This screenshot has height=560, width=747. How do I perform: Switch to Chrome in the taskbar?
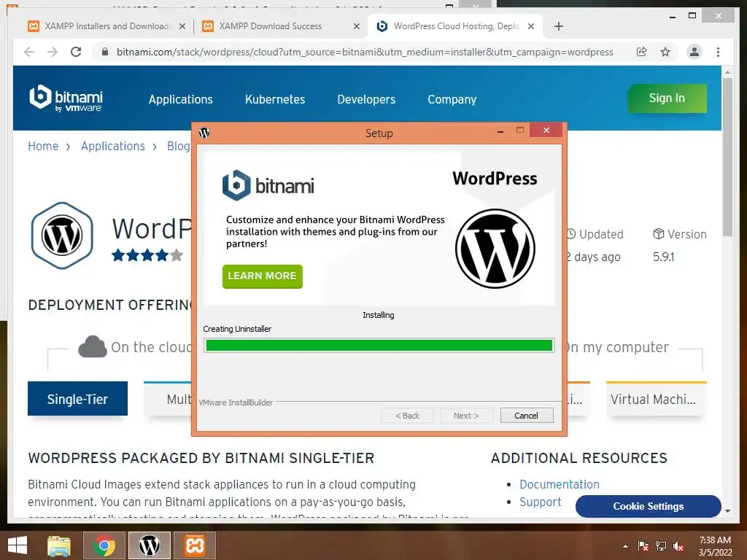click(x=104, y=545)
